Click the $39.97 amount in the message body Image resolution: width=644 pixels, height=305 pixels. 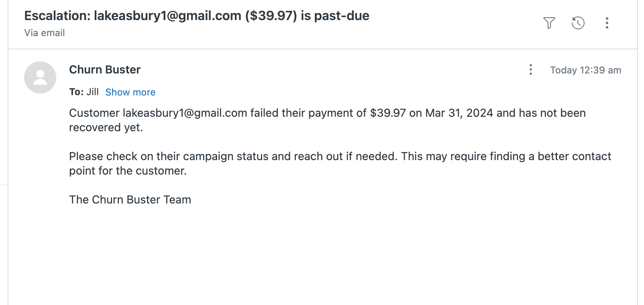[387, 113]
